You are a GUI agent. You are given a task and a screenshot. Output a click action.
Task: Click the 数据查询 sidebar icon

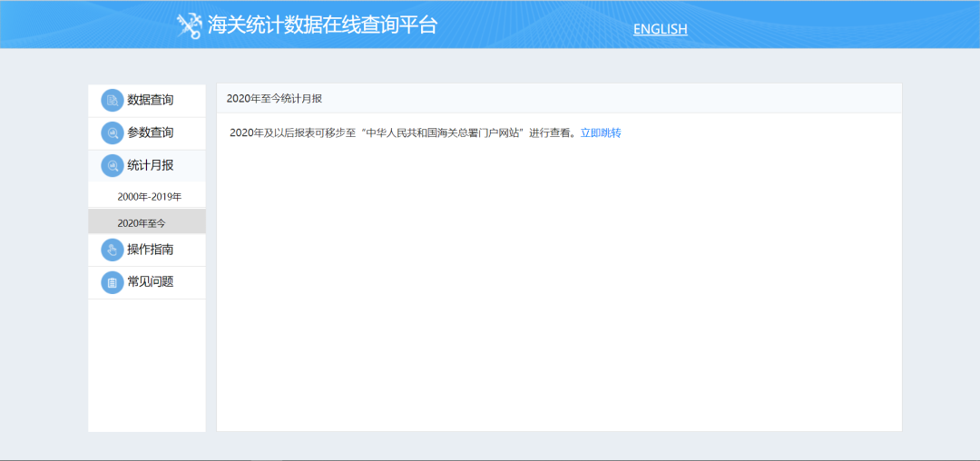[x=113, y=100]
